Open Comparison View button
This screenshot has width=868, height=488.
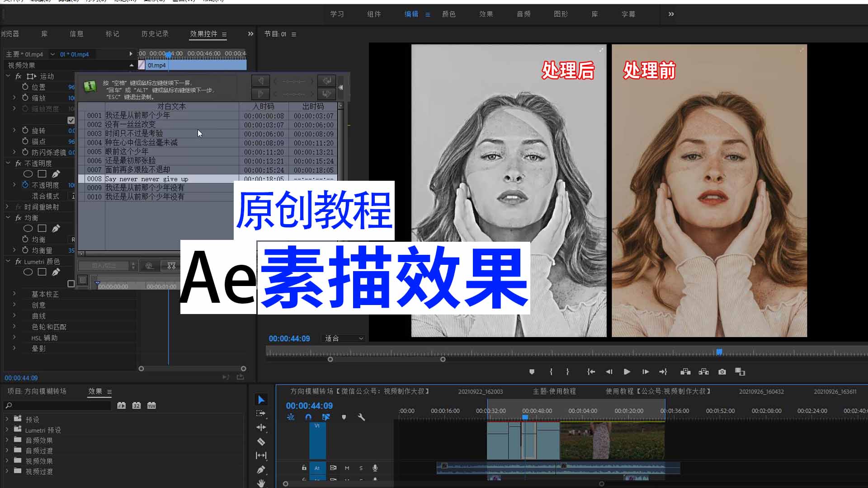[x=740, y=372]
